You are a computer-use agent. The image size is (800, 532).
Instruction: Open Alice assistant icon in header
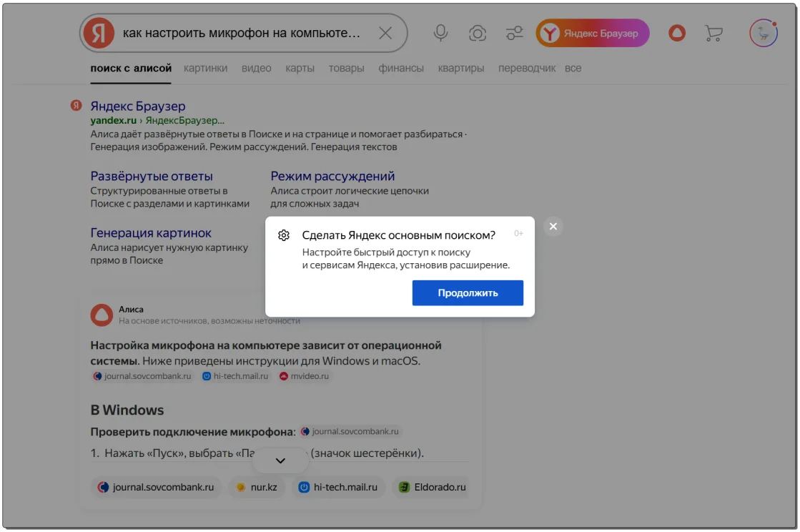[x=676, y=33]
